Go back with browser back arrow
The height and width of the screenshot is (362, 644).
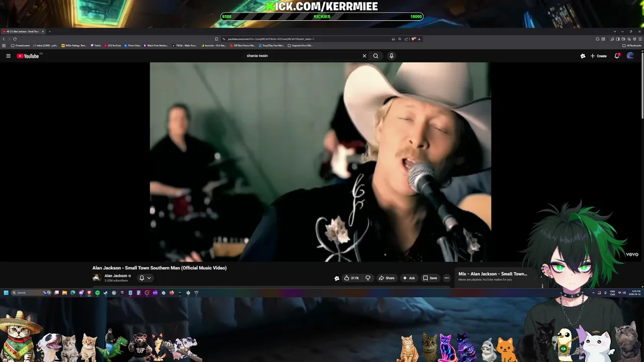click(x=4, y=39)
